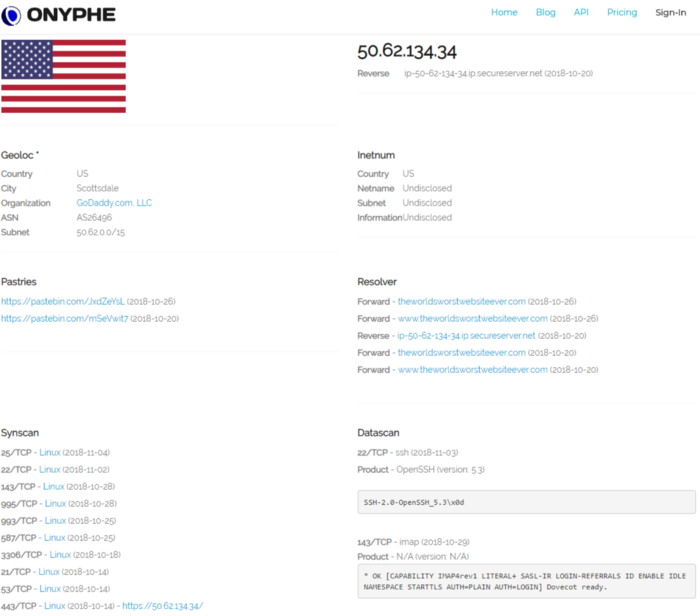The height and width of the screenshot is (616, 700).
Task: Click the Netname Undisclosed value
Action: click(427, 188)
